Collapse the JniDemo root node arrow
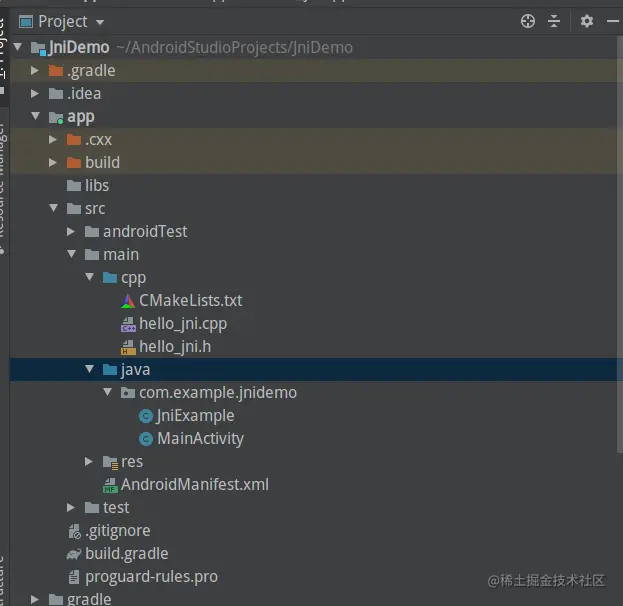Viewport: 623px width, 606px height. (17, 47)
